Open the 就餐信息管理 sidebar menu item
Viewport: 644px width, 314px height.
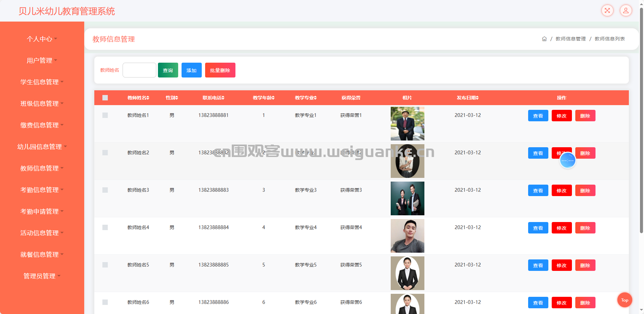42,255
